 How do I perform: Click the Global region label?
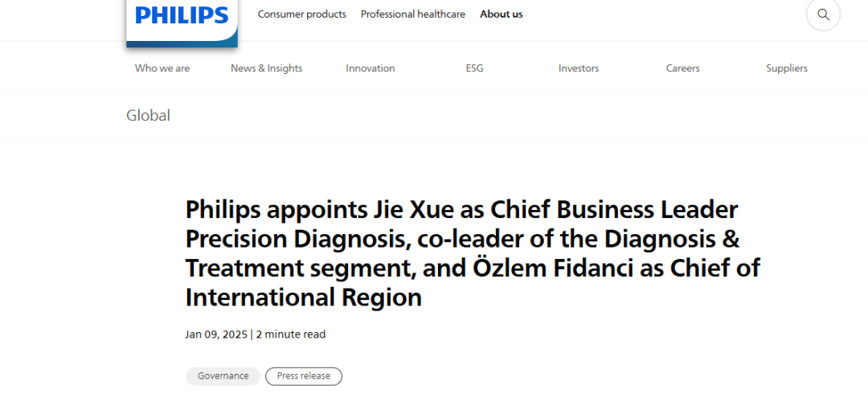coord(149,115)
